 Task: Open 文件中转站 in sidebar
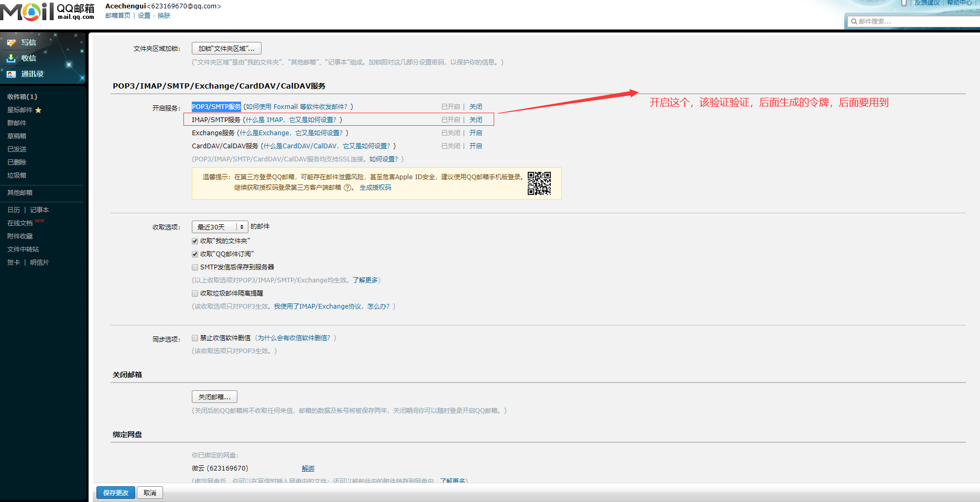[23, 249]
